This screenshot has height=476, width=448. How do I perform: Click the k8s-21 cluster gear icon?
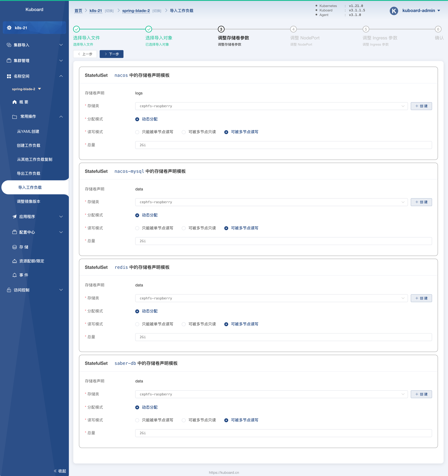point(9,28)
